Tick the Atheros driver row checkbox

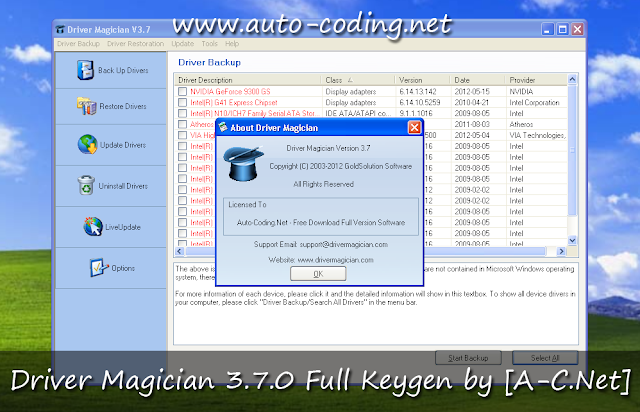click(x=182, y=124)
